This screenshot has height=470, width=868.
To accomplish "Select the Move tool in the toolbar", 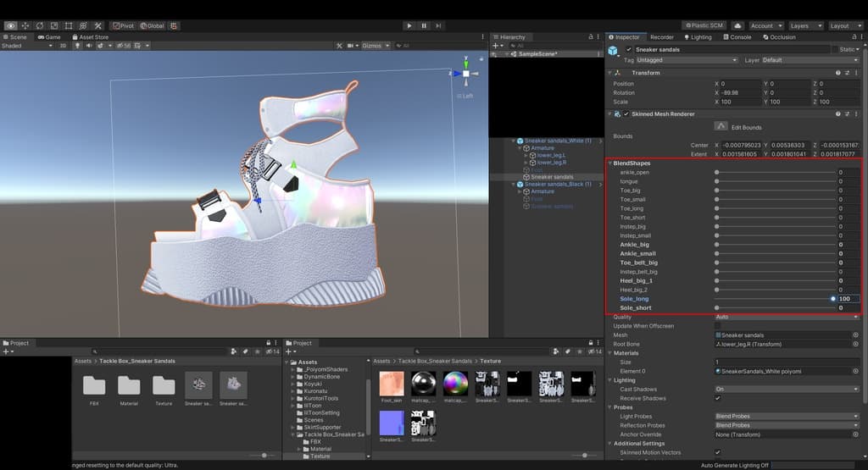I will pyautogui.click(x=25, y=26).
